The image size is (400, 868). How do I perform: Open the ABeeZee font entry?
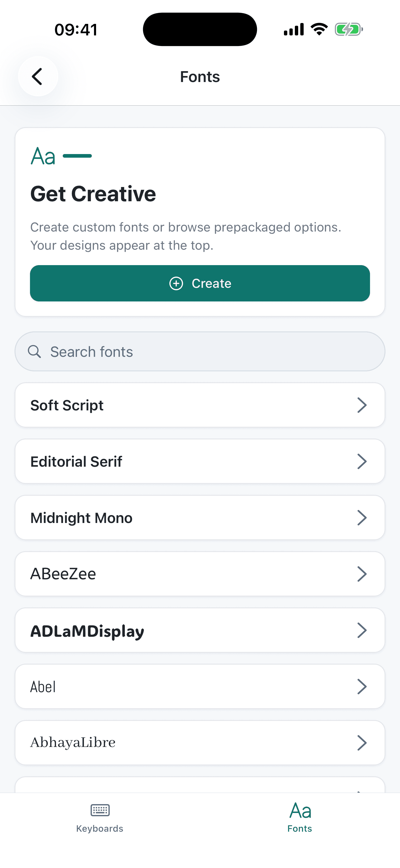tap(200, 574)
